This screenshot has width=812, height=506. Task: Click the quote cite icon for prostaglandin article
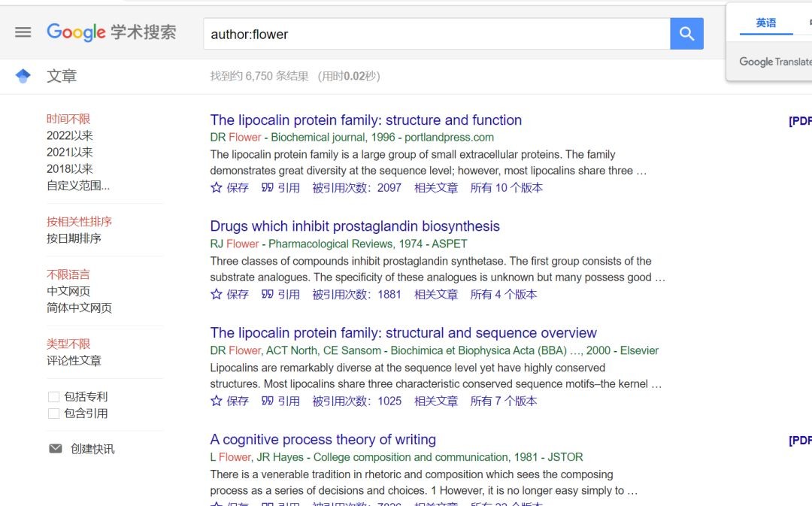point(267,295)
